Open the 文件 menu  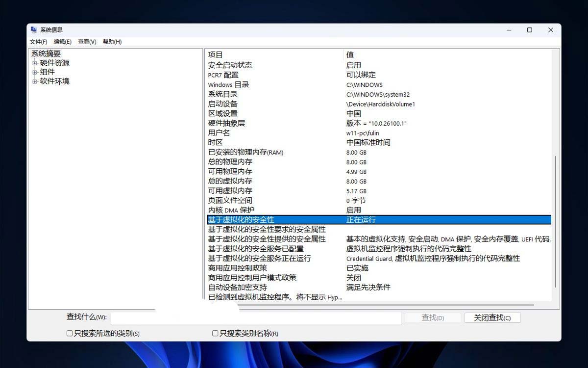pyautogui.click(x=39, y=42)
